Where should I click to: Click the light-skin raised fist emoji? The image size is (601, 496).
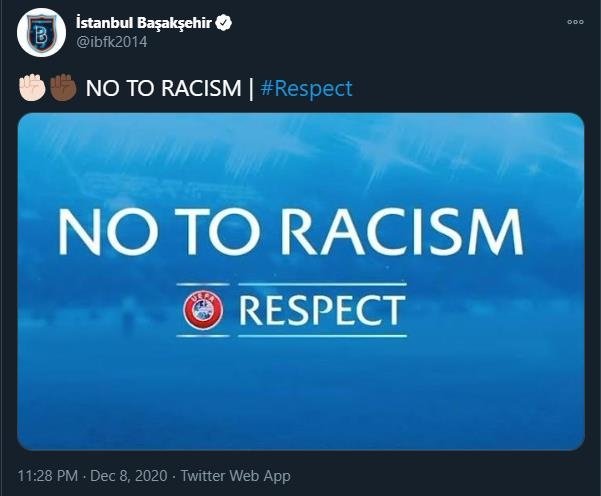click(x=32, y=88)
